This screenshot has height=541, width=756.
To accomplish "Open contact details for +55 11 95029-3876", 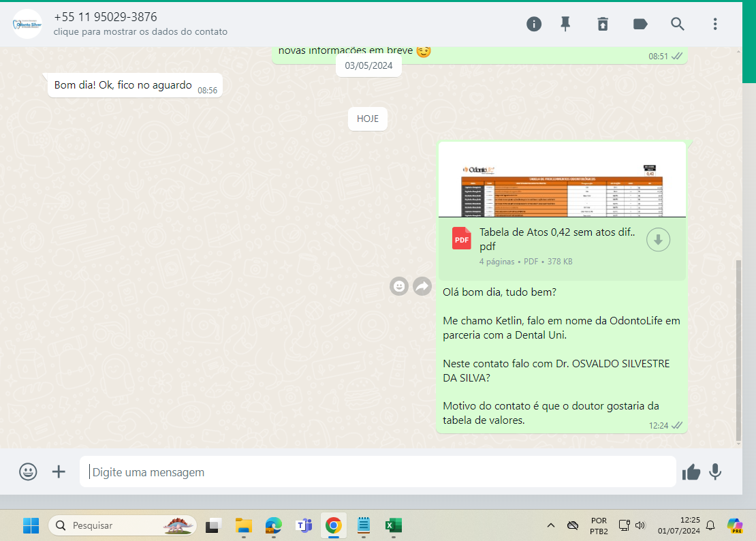I will [106, 17].
